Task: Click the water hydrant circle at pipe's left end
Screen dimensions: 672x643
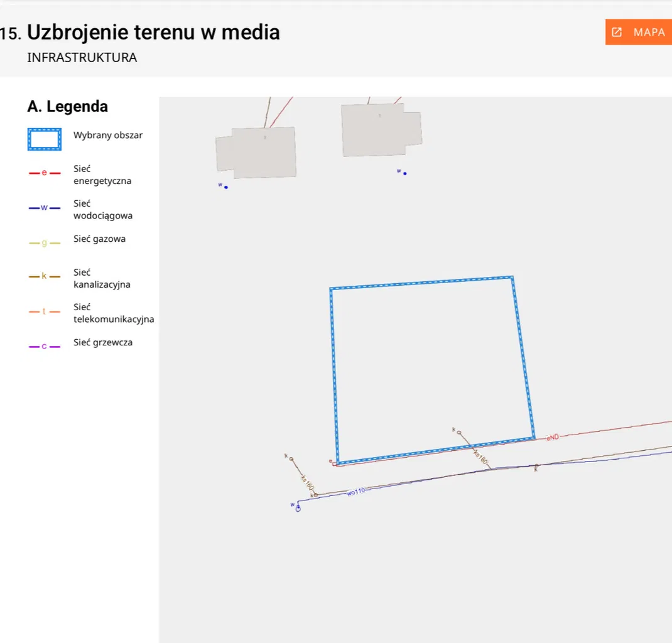Action: tap(298, 509)
